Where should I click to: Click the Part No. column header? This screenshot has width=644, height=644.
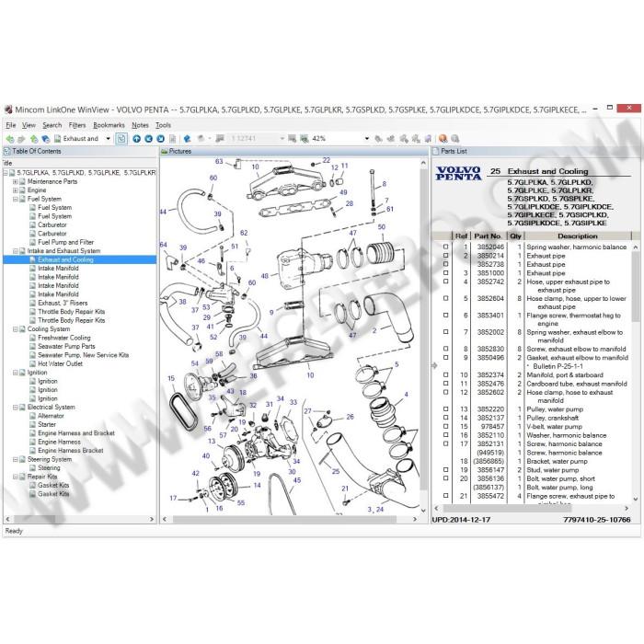(x=488, y=236)
